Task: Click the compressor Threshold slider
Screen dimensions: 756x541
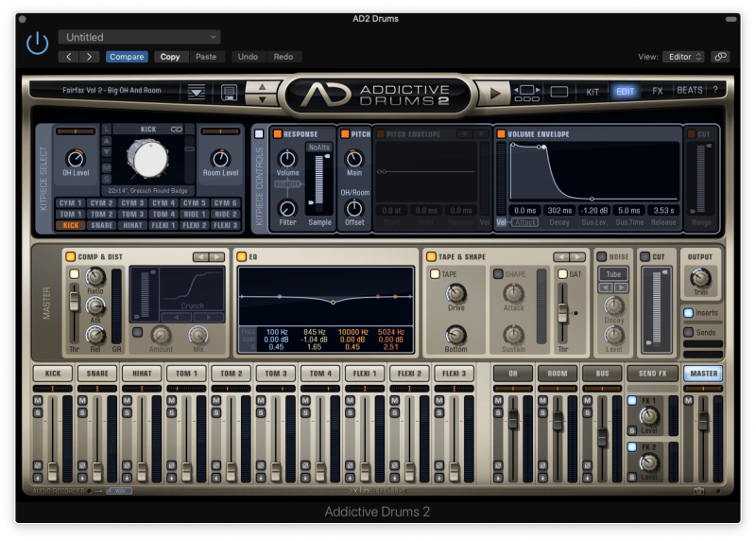Action: [74, 300]
